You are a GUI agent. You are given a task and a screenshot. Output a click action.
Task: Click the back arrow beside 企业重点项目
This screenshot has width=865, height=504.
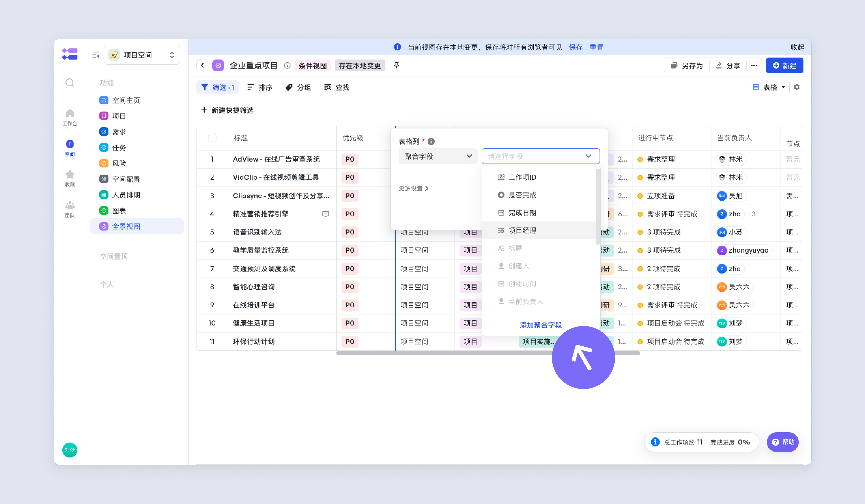pos(203,65)
